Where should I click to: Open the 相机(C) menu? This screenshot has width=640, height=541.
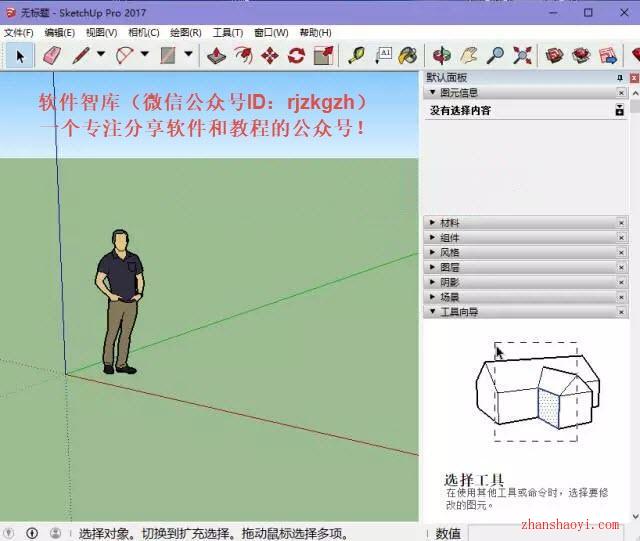pyautogui.click(x=144, y=33)
